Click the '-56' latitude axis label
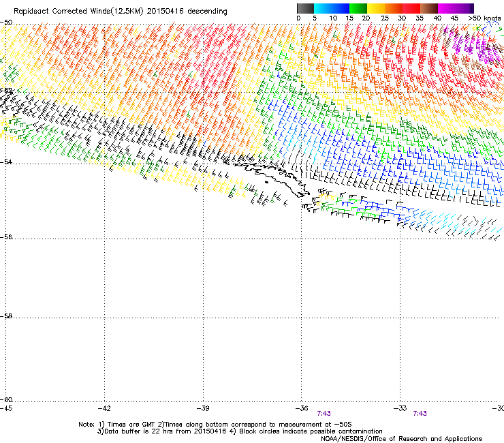The image size is (504, 443). click(6, 237)
